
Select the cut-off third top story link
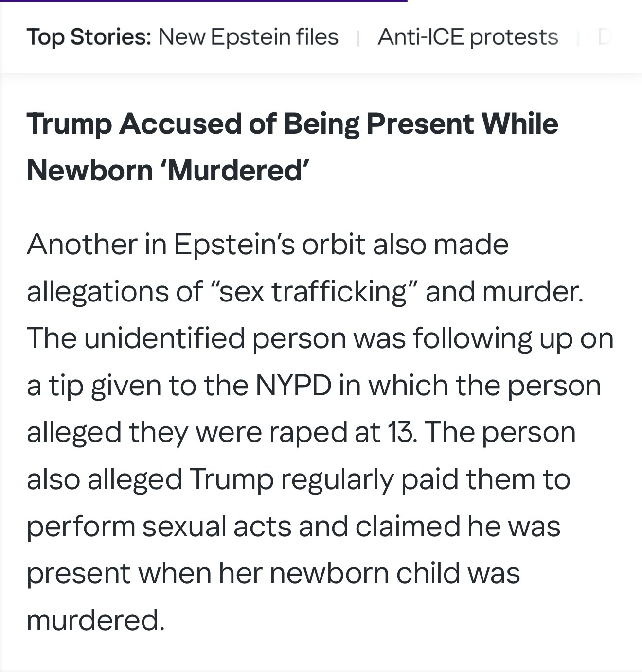click(604, 37)
